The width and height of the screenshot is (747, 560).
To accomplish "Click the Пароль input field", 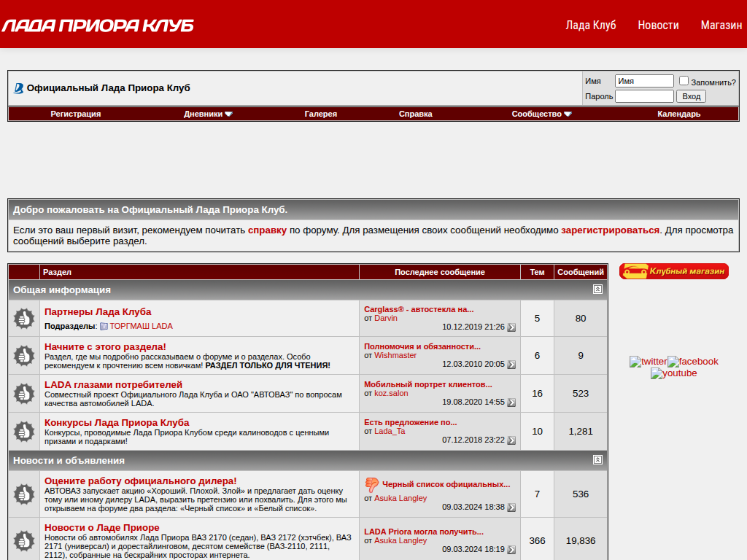I will 644,96.
